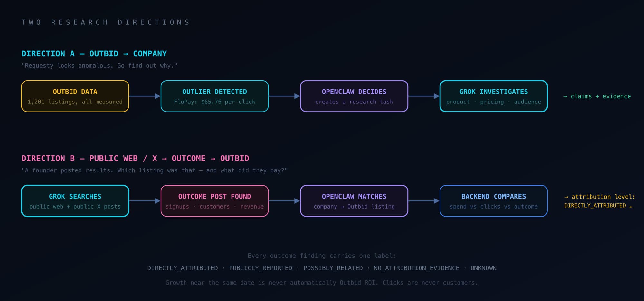Click the yellow DIRECTLY_ATTRIBUTED … text at right

[598, 205]
